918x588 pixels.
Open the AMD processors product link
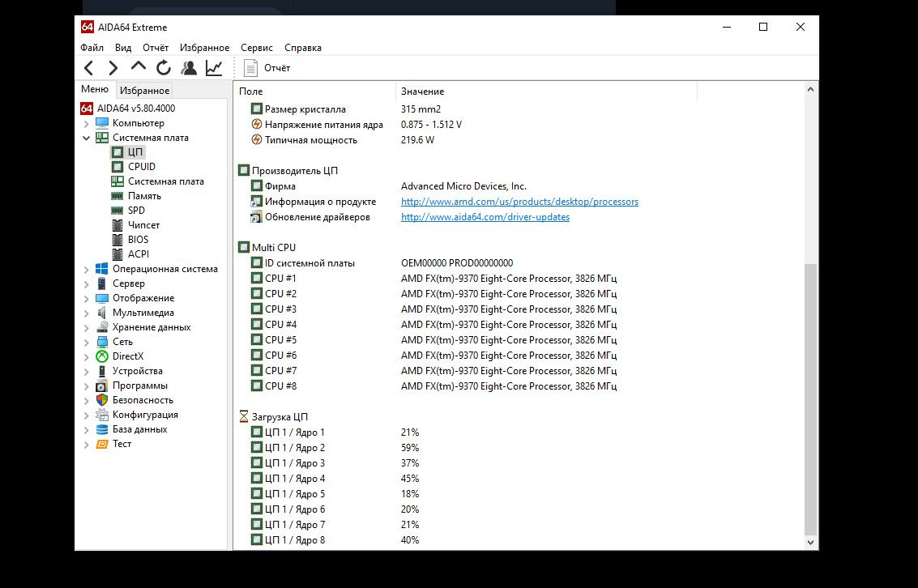(519, 202)
